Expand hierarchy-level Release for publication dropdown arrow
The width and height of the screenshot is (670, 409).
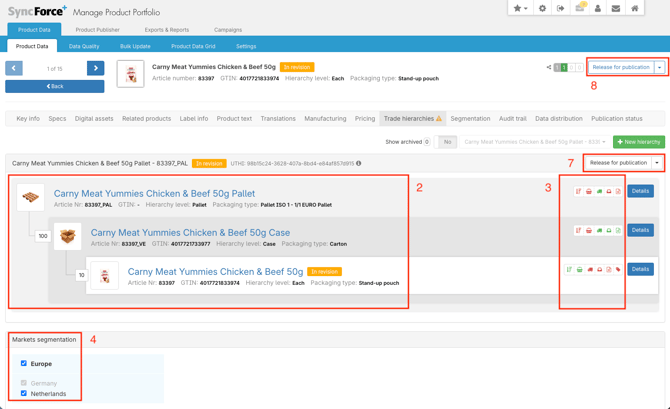(657, 162)
